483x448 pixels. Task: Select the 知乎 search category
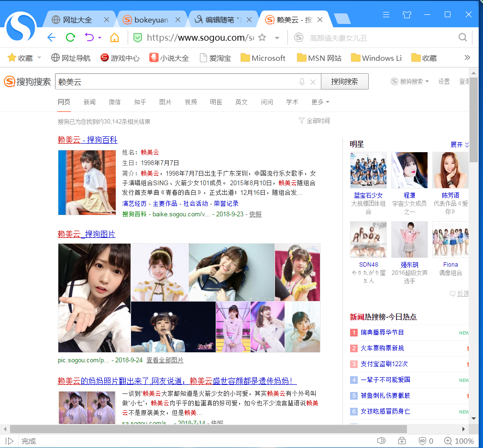pyautogui.click(x=140, y=102)
